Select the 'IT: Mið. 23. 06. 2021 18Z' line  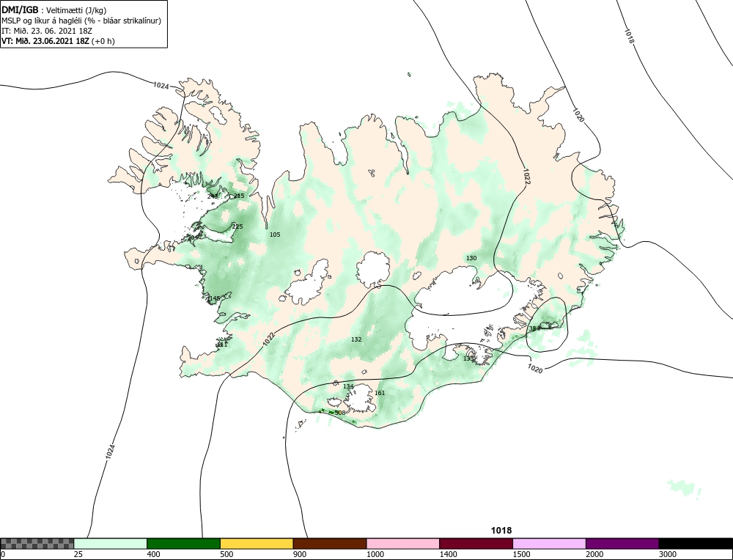coord(47,31)
